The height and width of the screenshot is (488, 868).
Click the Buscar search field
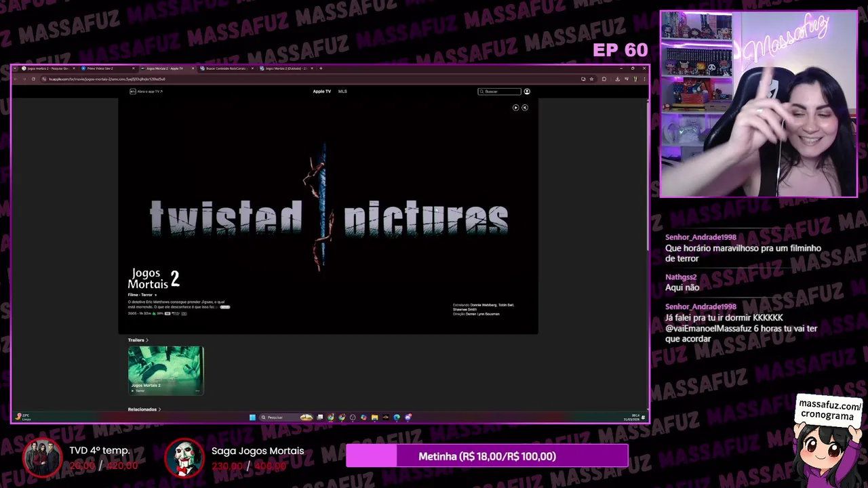[x=499, y=91]
